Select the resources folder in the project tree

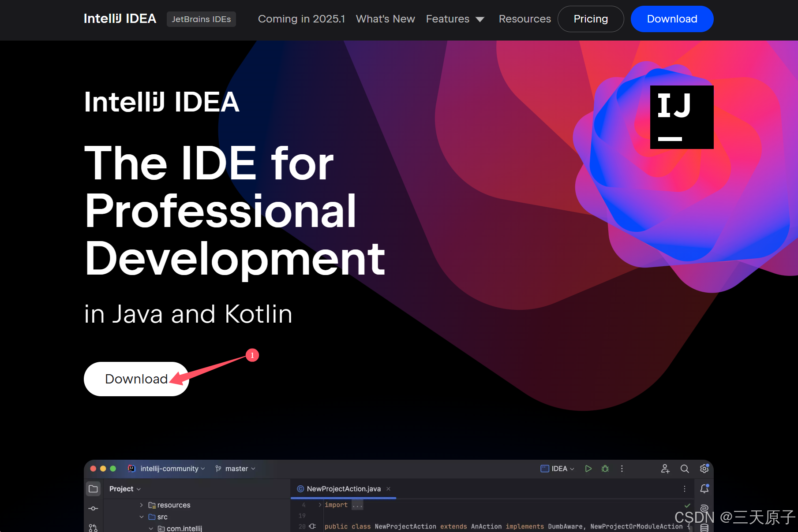[169, 505]
